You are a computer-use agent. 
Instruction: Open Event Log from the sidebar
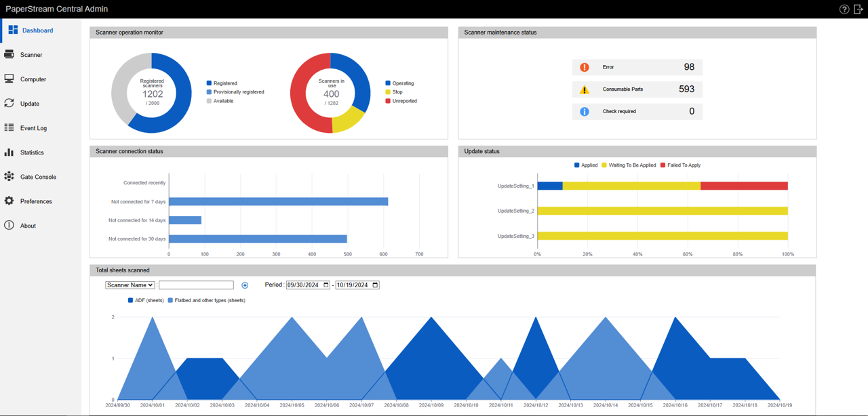[9, 127]
